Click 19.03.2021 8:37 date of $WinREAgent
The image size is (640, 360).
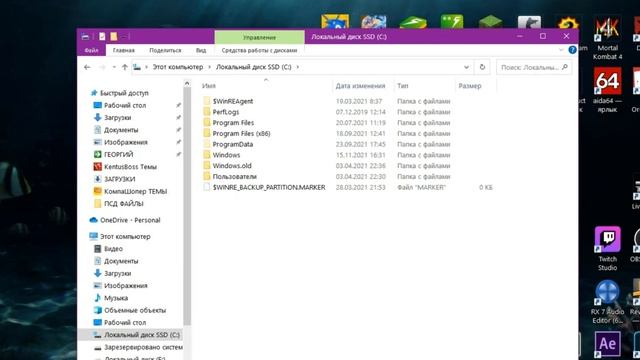point(359,101)
